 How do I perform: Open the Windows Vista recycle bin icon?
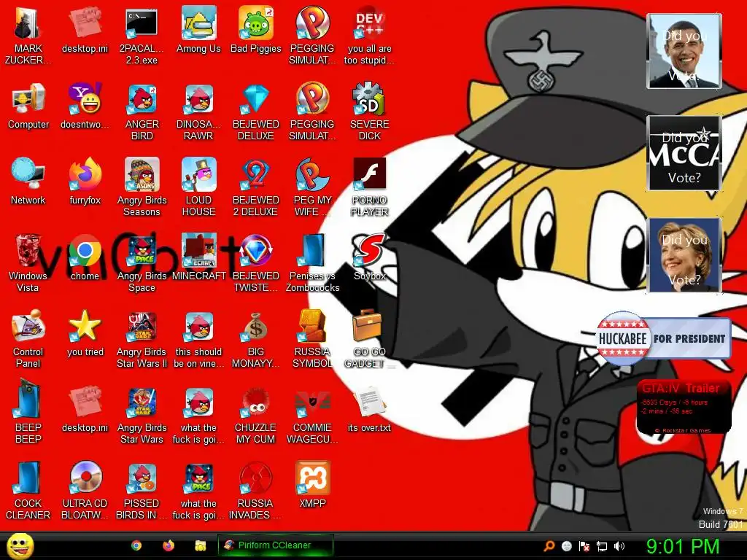(x=28, y=262)
